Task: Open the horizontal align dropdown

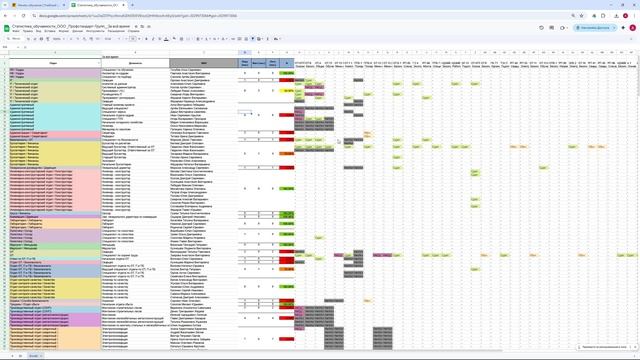Action: point(199,39)
